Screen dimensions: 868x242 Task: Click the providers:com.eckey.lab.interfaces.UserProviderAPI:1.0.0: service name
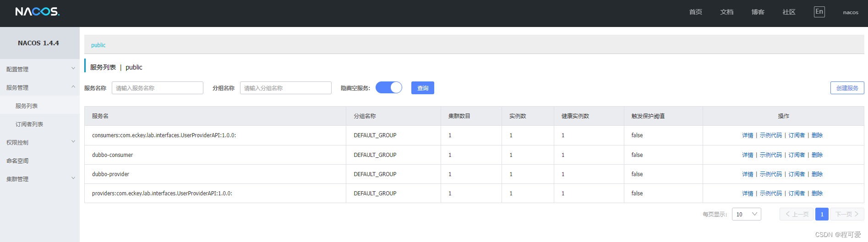pyautogui.click(x=162, y=194)
